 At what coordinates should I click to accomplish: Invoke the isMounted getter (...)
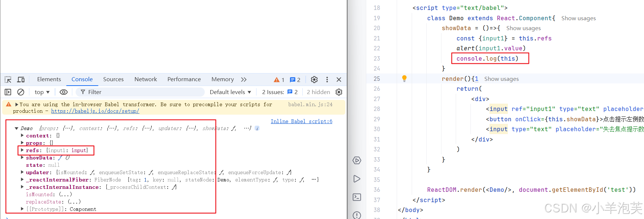pos(65,194)
